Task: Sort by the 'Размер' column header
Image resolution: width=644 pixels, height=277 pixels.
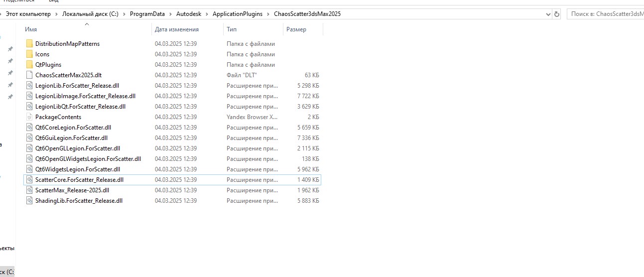Action: tap(296, 29)
